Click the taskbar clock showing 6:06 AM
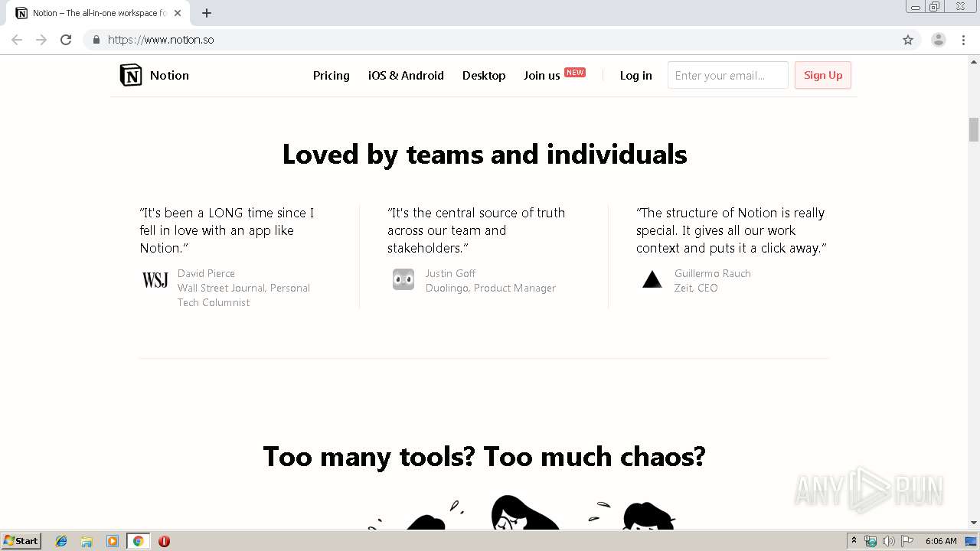 pos(941,541)
